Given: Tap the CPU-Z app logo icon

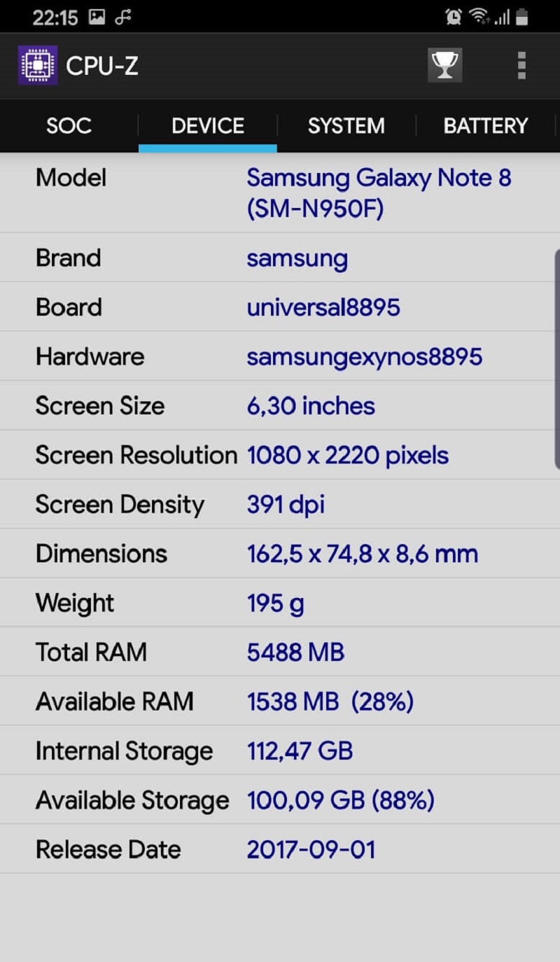Looking at the screenshot, I should (x=37, y=65).
